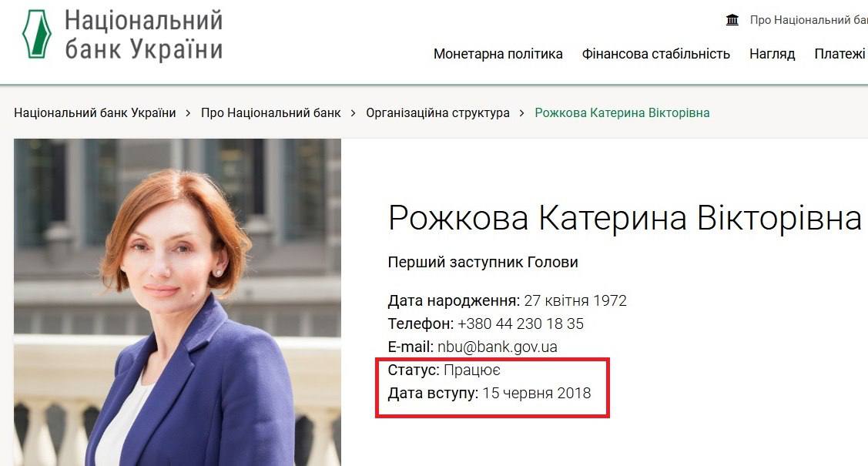This screenshot has height=466, width=868.
Task: Open the Фінансова стабільність menu
Action: pos(655,54)
